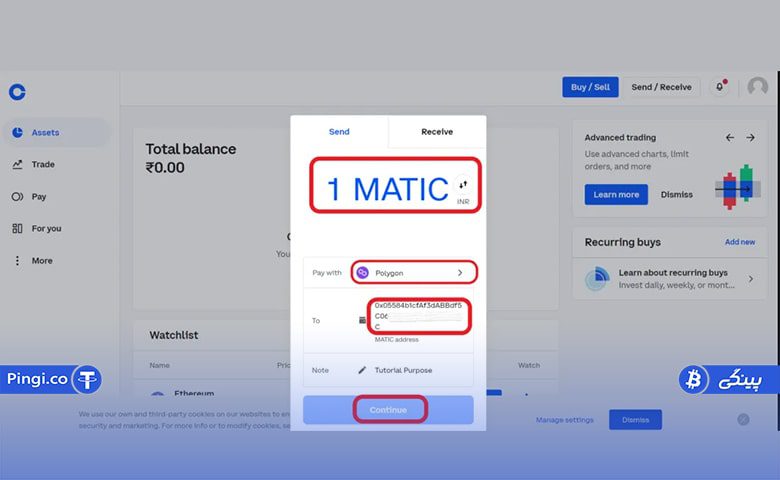The width and height of the screenshot is (780, 480).
Task: Click the Trade chart icon in sidebar
Action: (x=17, y=164)
